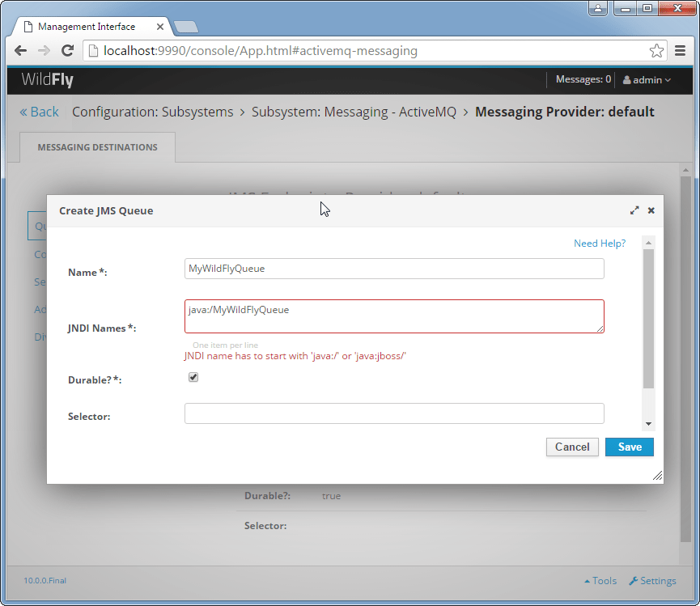Save the new JMS queue
The image size is (700, 606).
(630, 447)
